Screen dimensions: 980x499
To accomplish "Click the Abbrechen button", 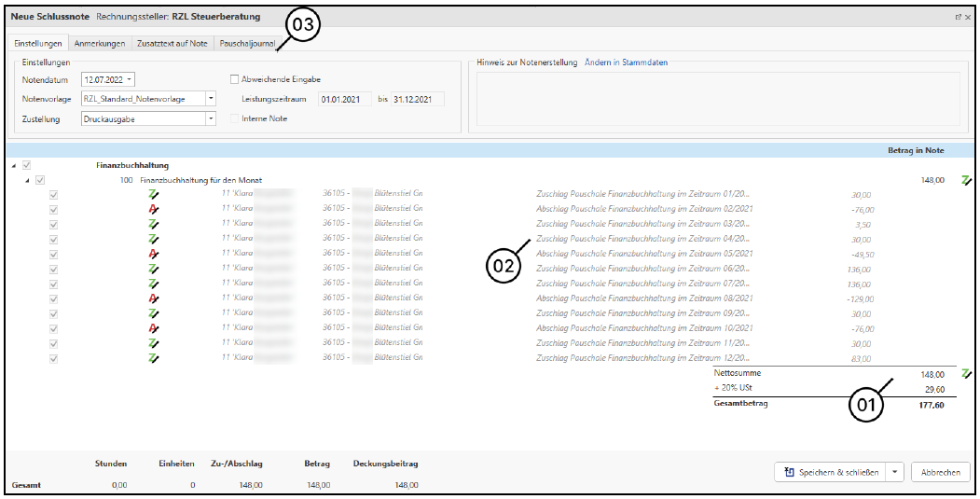I will pos(940,472).
